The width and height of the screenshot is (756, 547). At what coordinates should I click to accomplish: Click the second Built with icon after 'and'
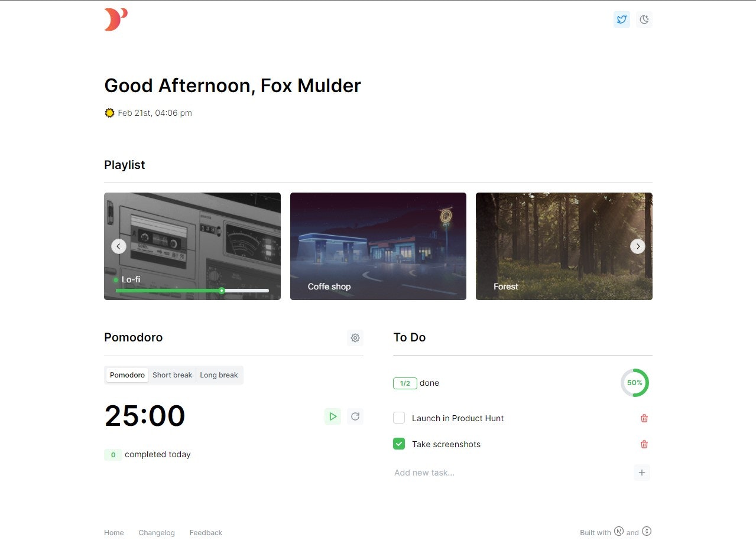tap(647, 531)
